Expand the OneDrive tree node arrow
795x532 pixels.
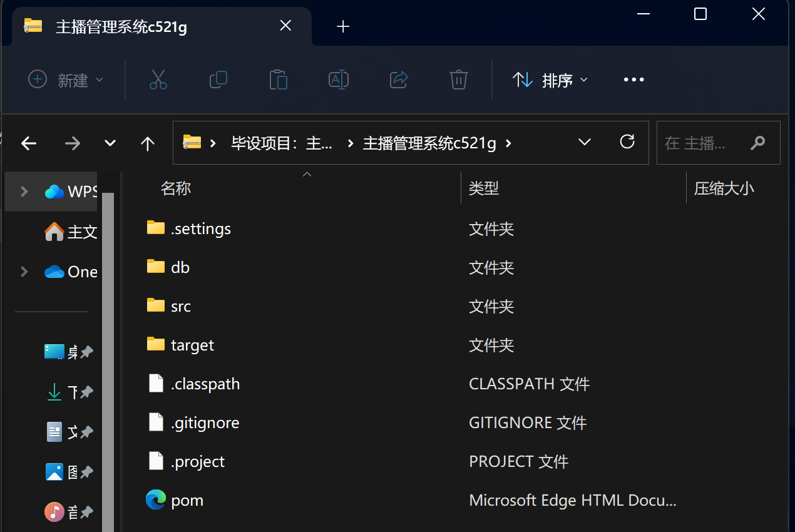pyautogui.click(x=24, y=272)
